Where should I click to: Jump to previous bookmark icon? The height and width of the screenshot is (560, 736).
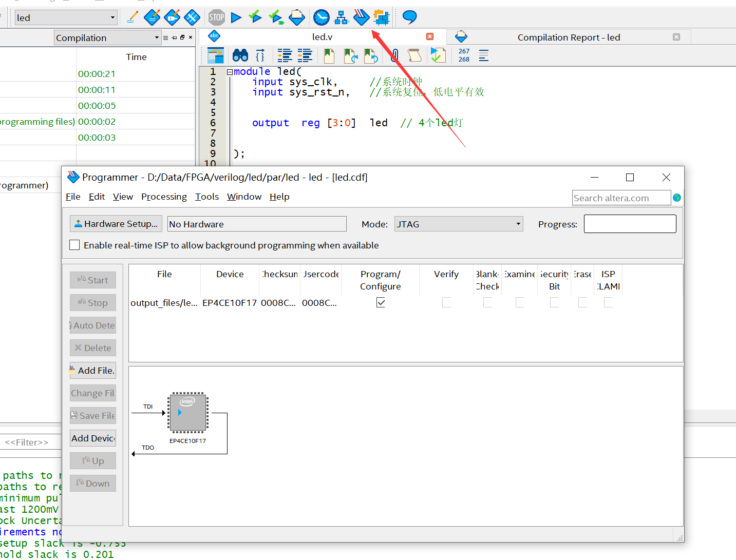(371, 55)
